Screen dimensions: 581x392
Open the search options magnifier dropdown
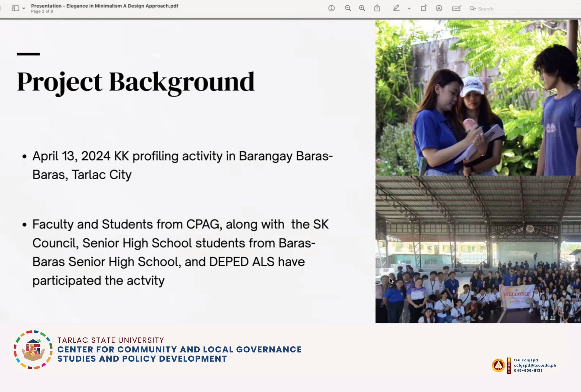coord(473,9)
